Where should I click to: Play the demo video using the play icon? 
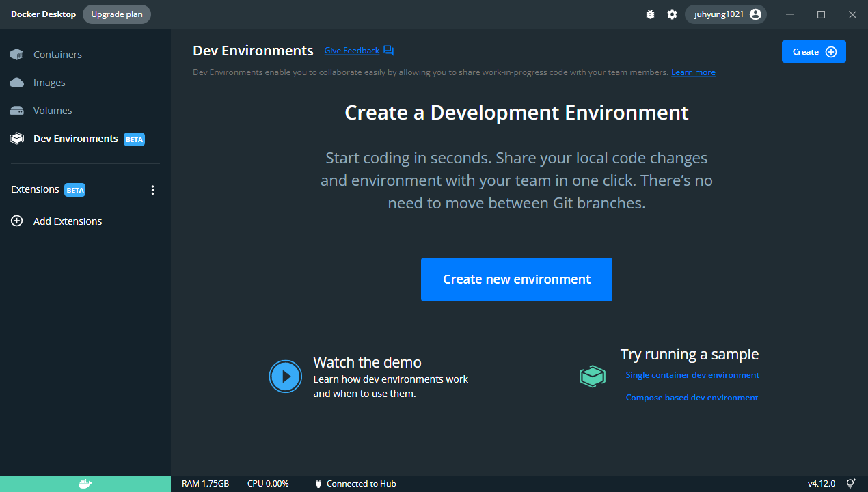[286, 377]
